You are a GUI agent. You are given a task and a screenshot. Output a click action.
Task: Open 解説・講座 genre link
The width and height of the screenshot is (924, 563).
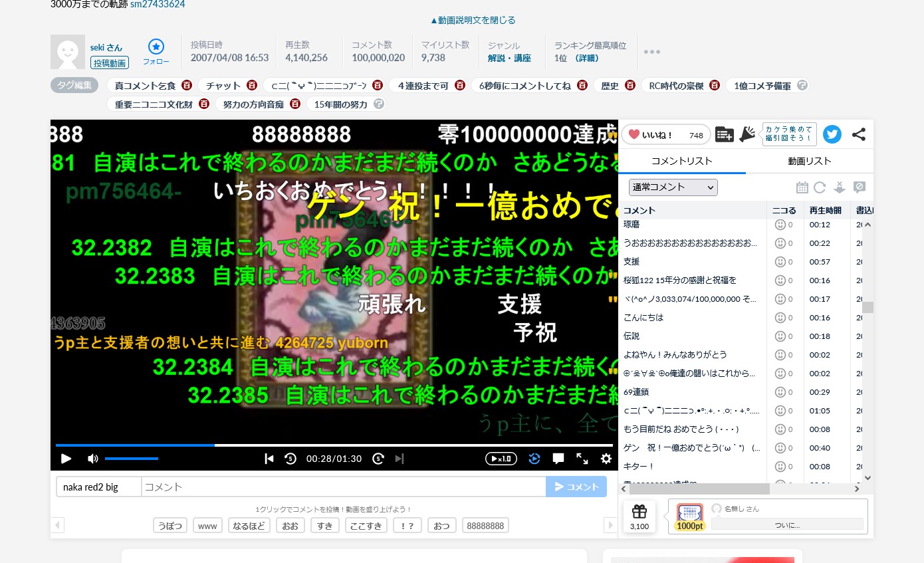pyautogui.click(x=509, y=58)
